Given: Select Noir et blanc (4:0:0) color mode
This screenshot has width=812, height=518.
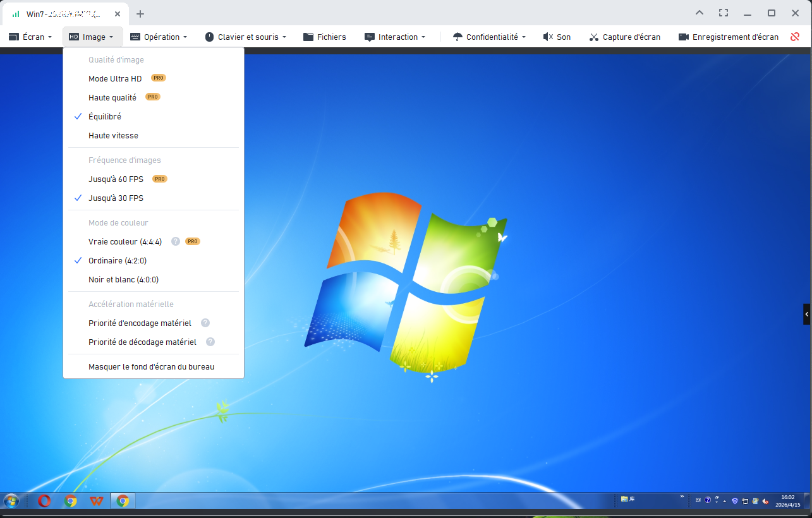Looking at the screenshot, I should coord(123,279).
